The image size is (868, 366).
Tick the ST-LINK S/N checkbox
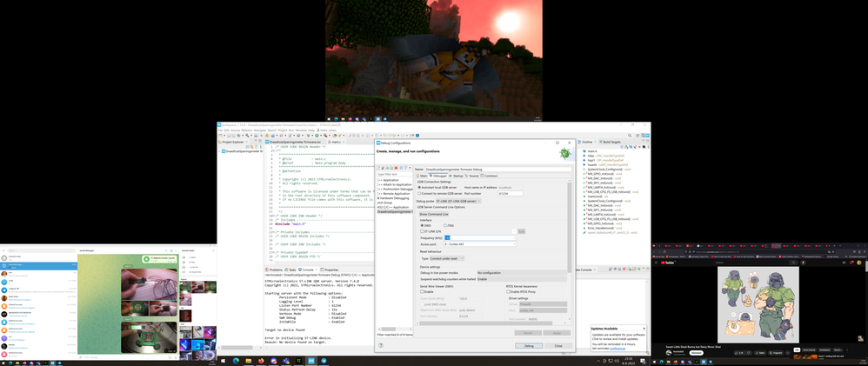click(x=422, y=231)
